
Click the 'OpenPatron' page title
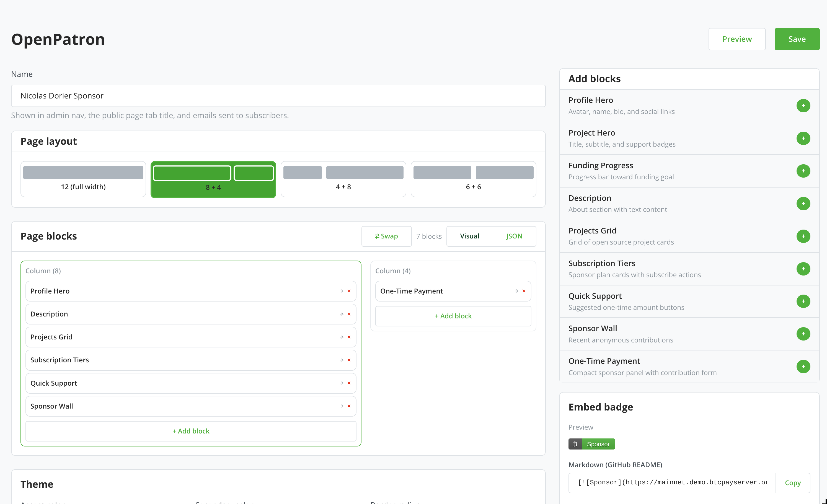coord(58,39)
